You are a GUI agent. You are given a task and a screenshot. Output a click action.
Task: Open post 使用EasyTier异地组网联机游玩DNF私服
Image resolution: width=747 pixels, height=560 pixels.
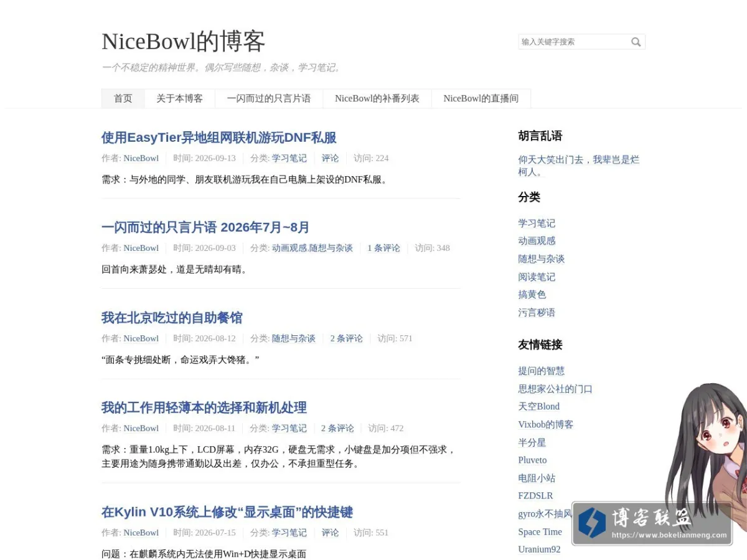pos(219,138)
